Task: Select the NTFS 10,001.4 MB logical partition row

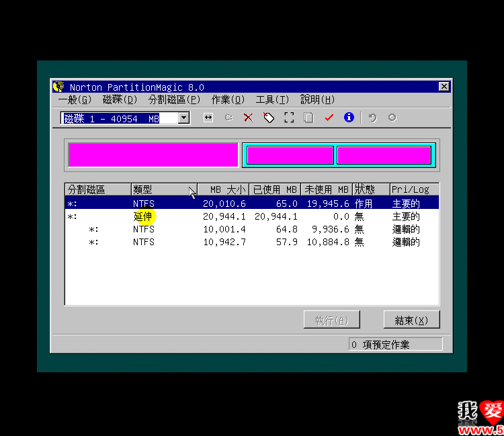Action: (x=252, y=229)
